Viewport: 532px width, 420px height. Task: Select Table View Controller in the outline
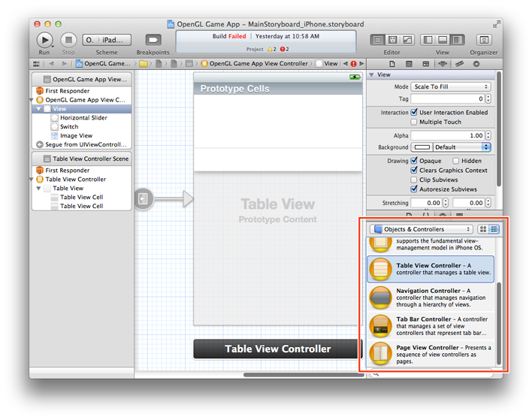(75, 180)
